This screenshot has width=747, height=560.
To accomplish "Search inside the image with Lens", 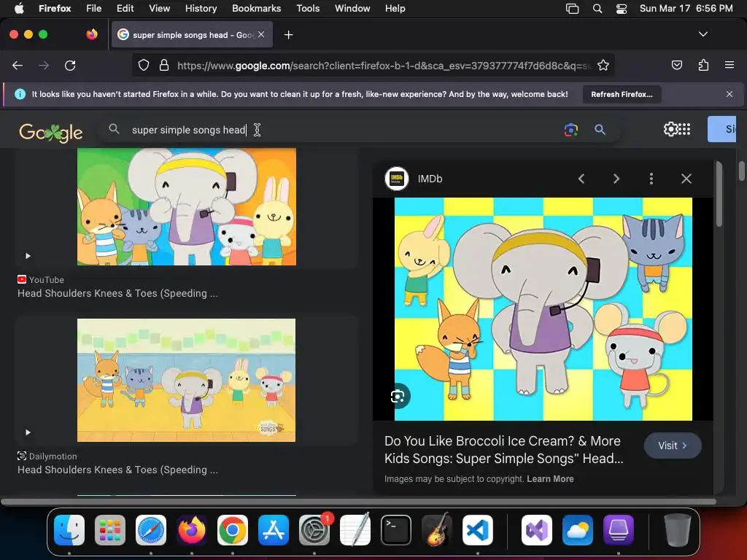I will point(398,396).
